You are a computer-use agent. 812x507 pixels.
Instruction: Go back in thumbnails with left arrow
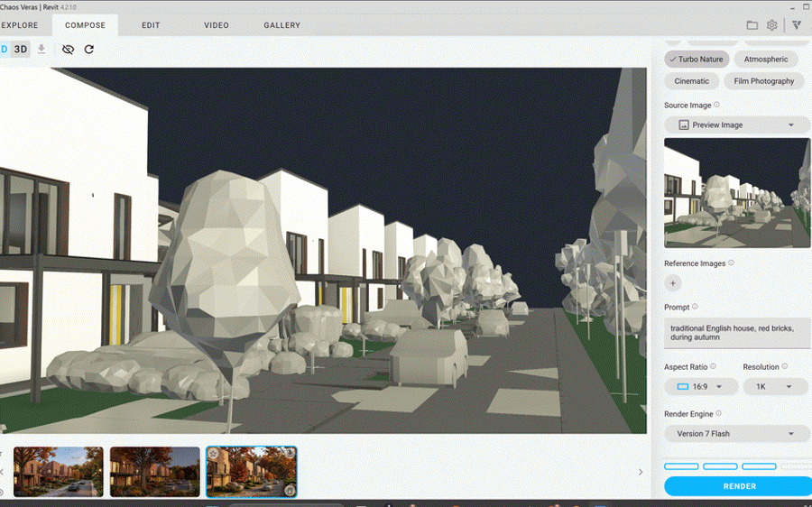click(x=2, y=472)
